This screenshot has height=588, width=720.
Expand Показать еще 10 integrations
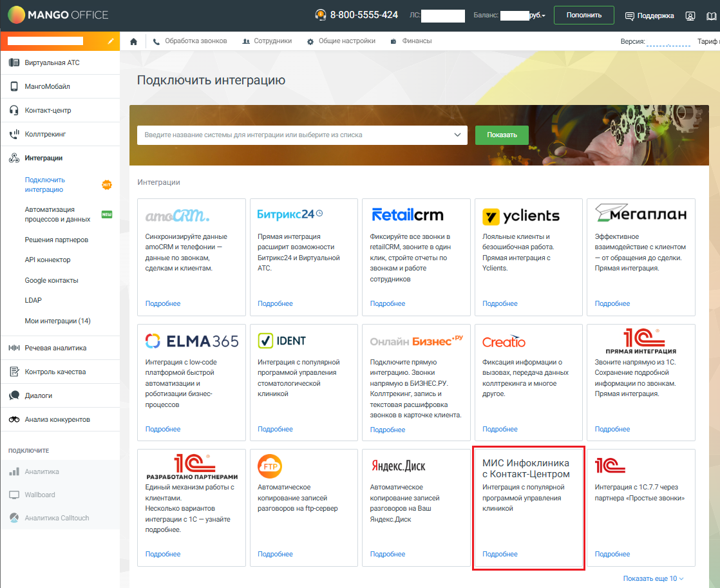[x=653, y=579]
